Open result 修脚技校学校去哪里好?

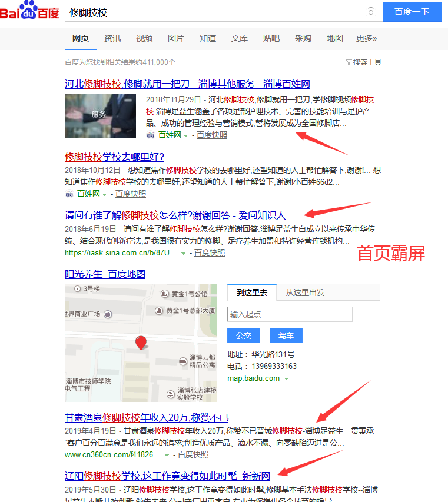114,157
